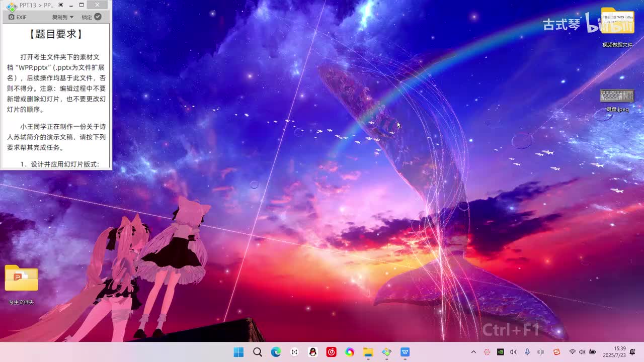Switch to the image viewer taskbar icon
The width and height of the screenshot is (644, 362).
386,352
